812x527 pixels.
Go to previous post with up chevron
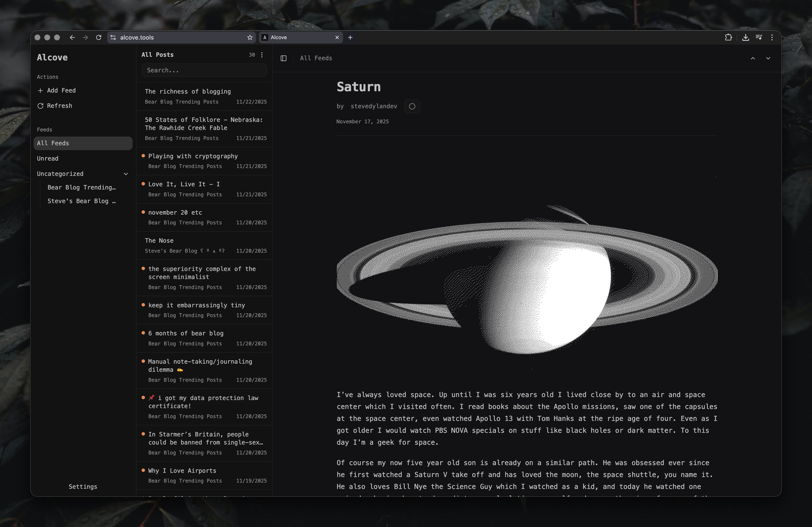click(x=753, y=58)
